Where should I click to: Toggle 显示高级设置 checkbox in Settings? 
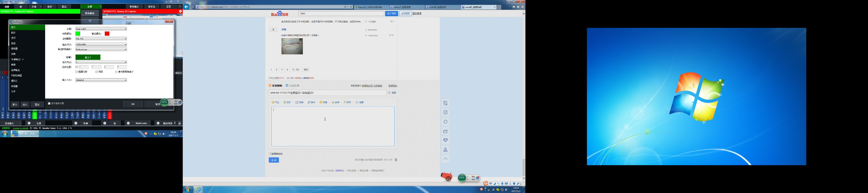click(x=49, y=103)
